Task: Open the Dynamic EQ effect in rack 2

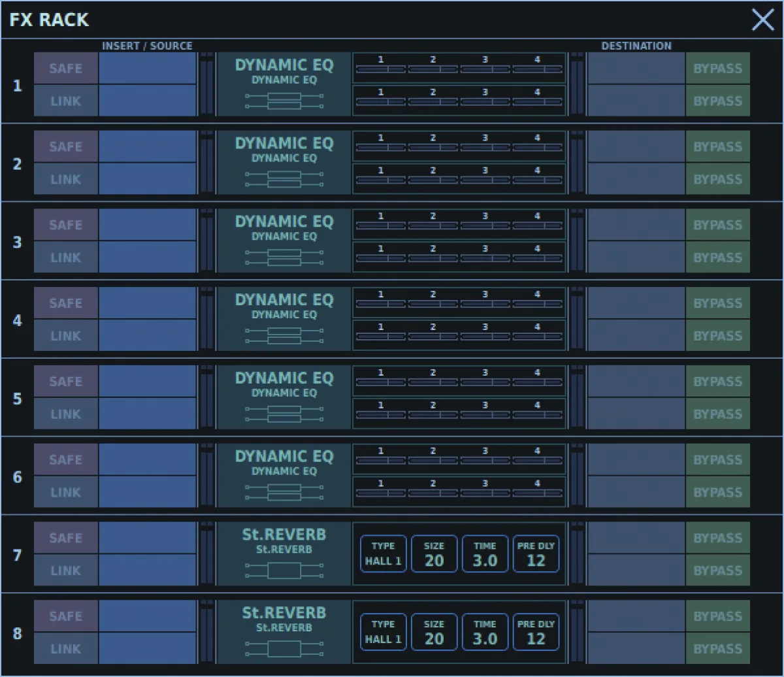Action: pos(284,163)
